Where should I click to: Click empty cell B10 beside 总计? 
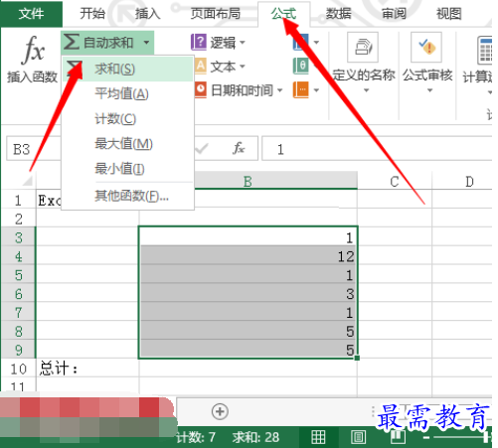(x=249, y=369)
